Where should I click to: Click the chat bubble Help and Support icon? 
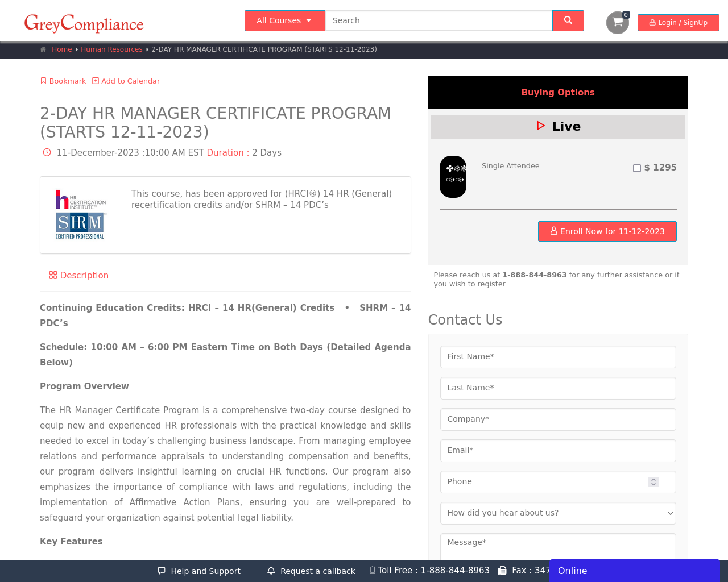(x=162, y=571)
